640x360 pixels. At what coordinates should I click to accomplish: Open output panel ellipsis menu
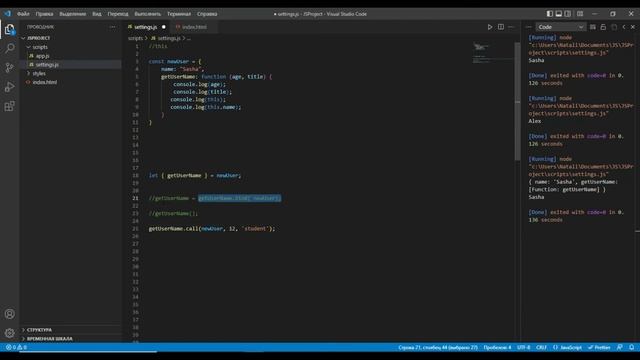pyautogui.click(x=529, y=27)
